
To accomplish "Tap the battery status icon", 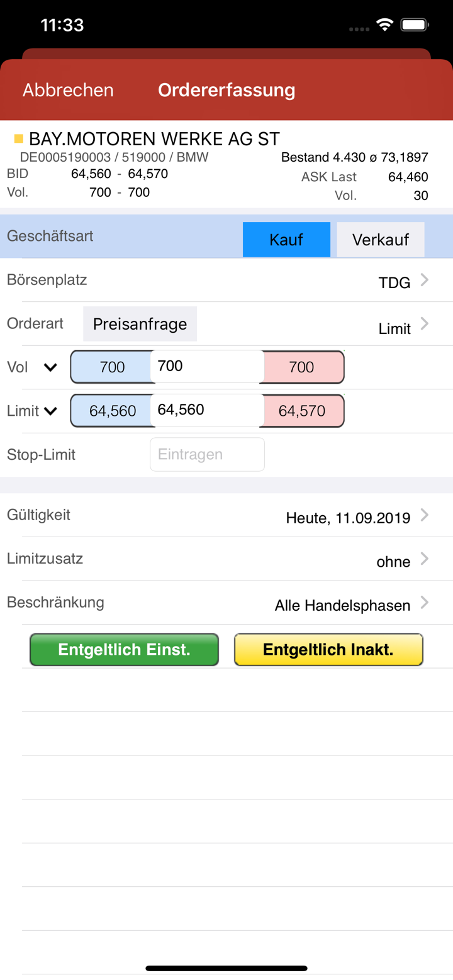I will coord(415,25).
